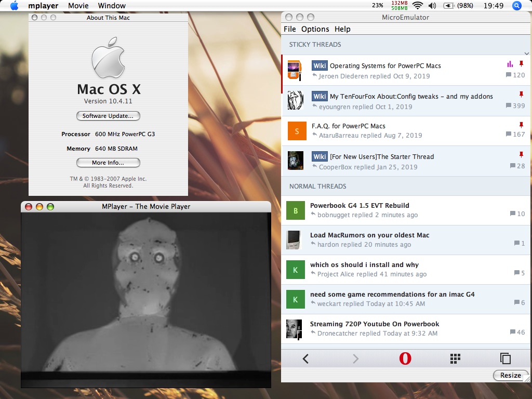Open the Apple menu in menu bar
This screenshot has width=532, height=399.
pos(14,5)
